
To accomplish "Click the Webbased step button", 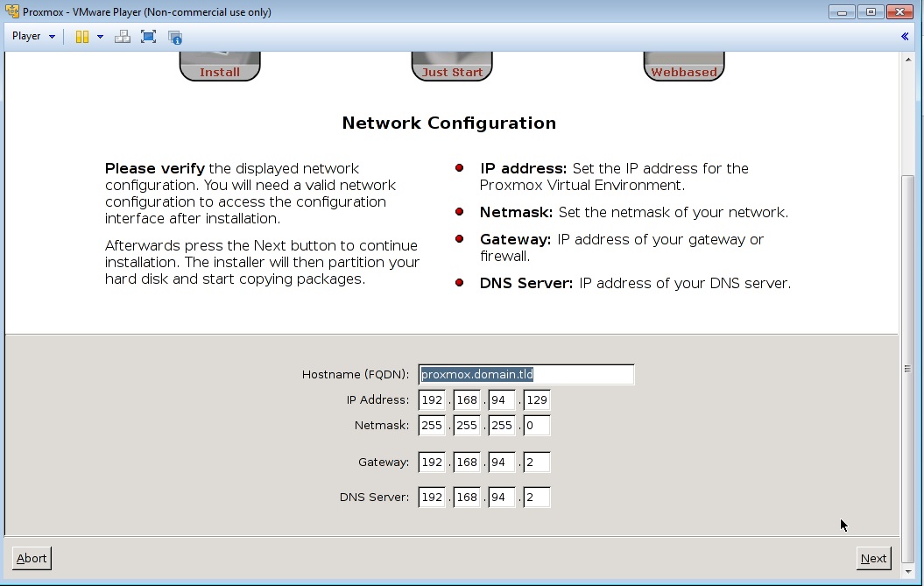I will [684, 66].
